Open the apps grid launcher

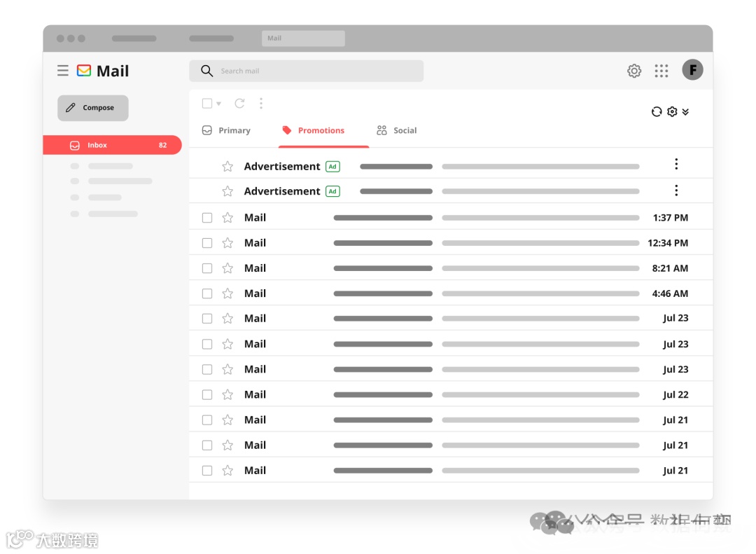pos(661,71)
